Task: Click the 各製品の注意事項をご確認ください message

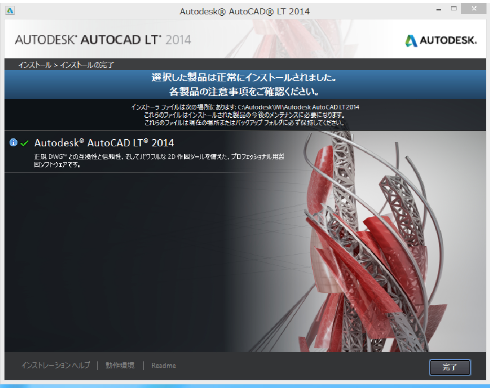Action: 244,91
